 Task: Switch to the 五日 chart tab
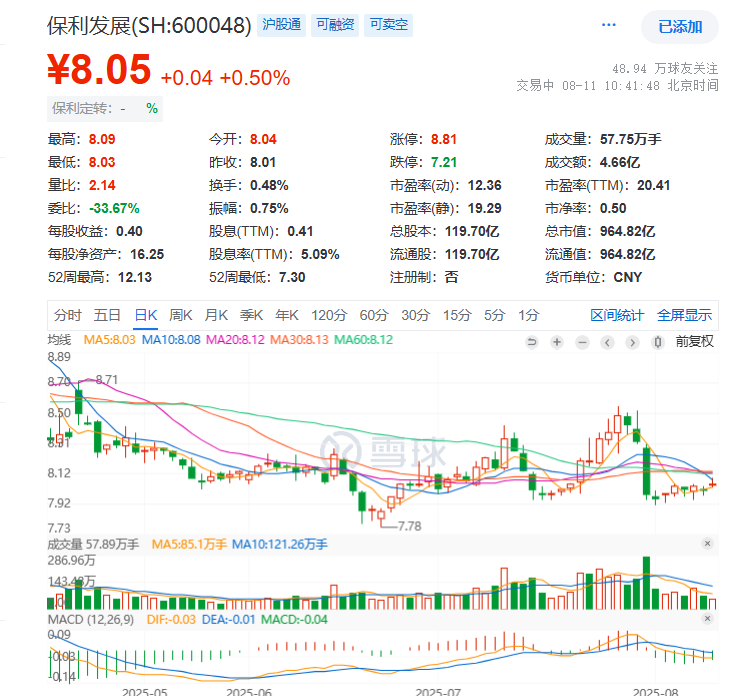[107, 315]
